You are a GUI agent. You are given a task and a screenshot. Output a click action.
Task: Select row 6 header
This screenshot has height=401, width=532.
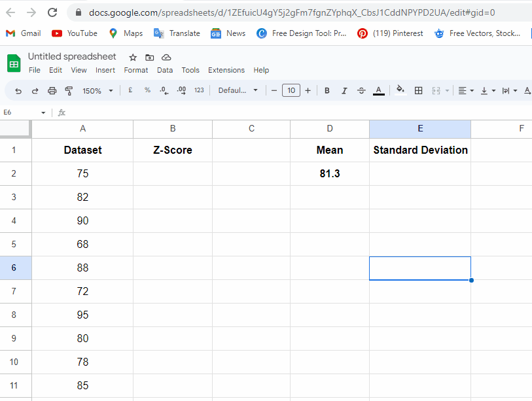16,268
